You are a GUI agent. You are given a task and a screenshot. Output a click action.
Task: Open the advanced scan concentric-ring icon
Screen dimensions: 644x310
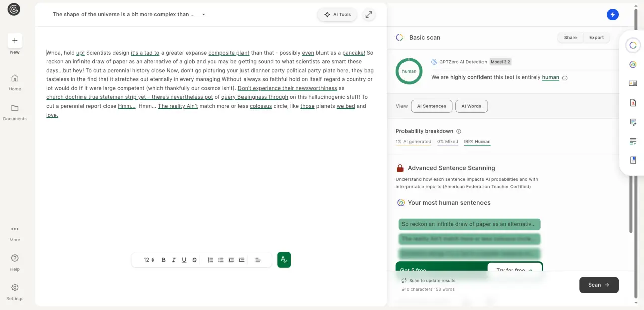[x=633, y=64]
